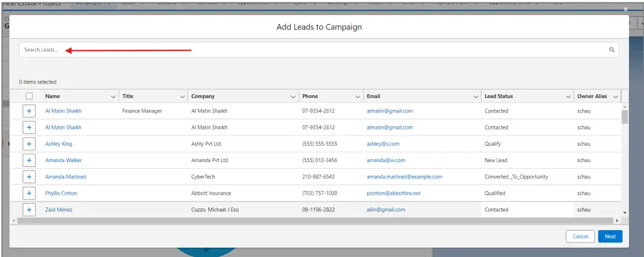644x257 pixels.
Task: Click phone number 210-987-6543
Action: coord(318,177)
